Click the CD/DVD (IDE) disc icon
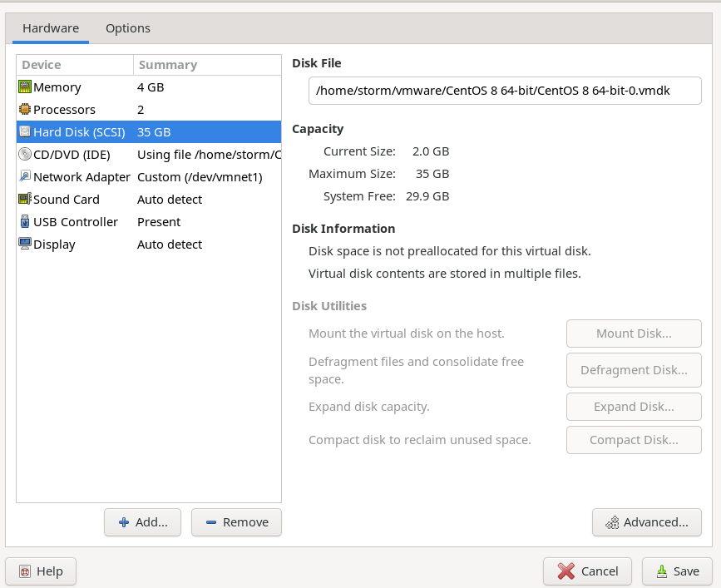The height and width of the screenshot is (588, 721). pyautogui.click(x=25, y=155)
